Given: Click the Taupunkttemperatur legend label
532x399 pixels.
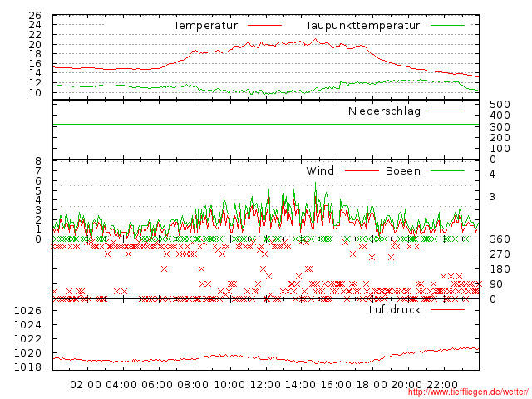Looking at the screenshot, I should click(362, 26).
